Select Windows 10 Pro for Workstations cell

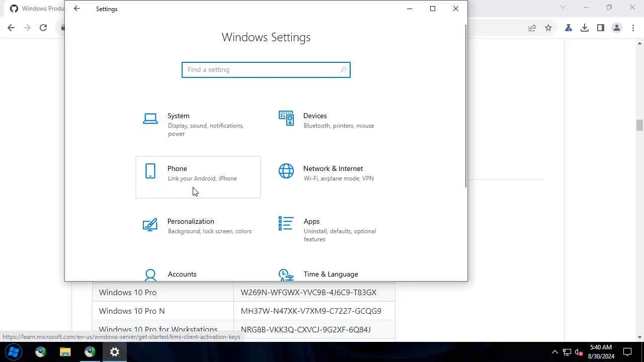tap(163, 329)
